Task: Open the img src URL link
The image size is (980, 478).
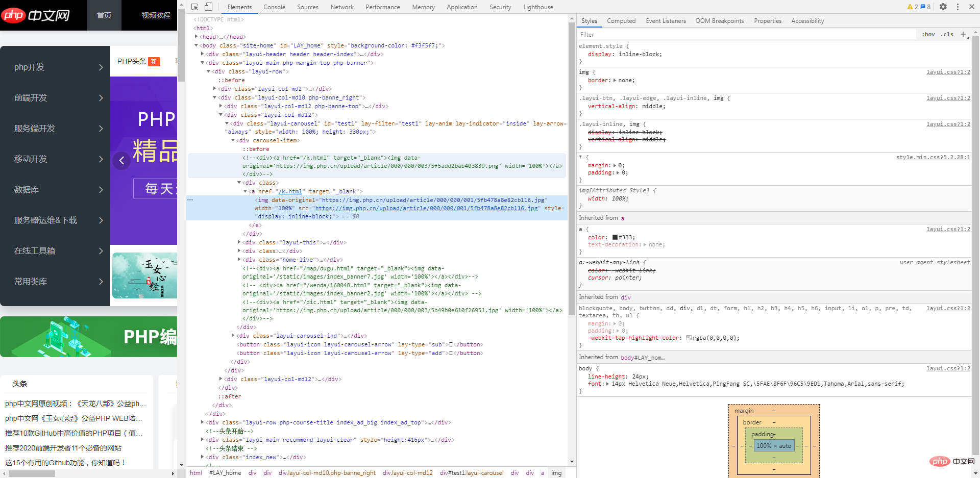Action: [x=426, y=208]
